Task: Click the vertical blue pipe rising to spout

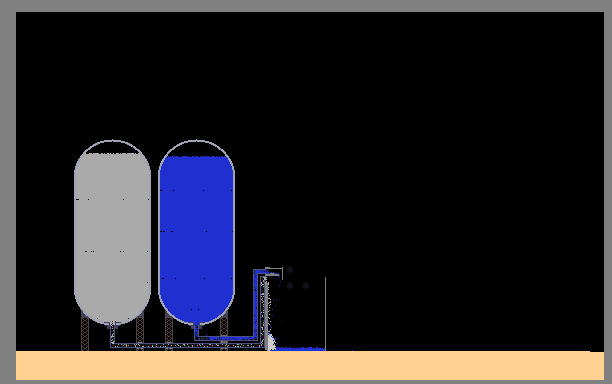Action: (256, 304)
